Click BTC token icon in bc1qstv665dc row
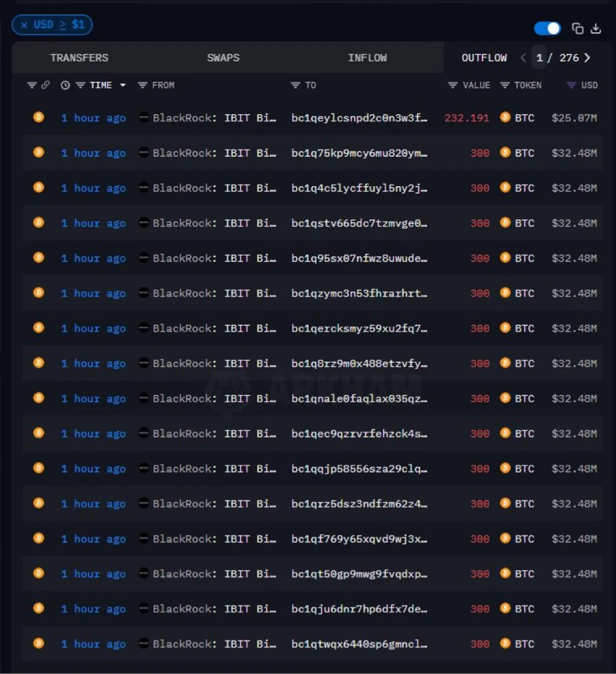 click(505, 222)
